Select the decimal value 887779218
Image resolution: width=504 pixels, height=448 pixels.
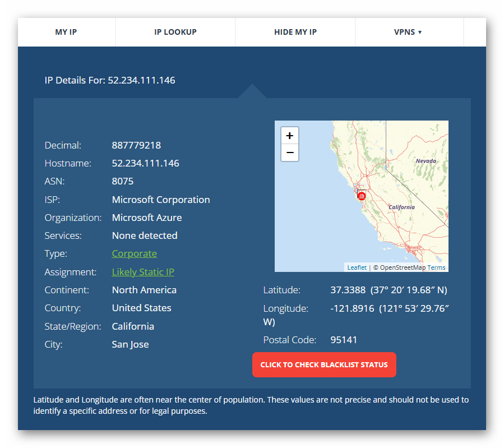pyautogui.click(x=136, y=145)
